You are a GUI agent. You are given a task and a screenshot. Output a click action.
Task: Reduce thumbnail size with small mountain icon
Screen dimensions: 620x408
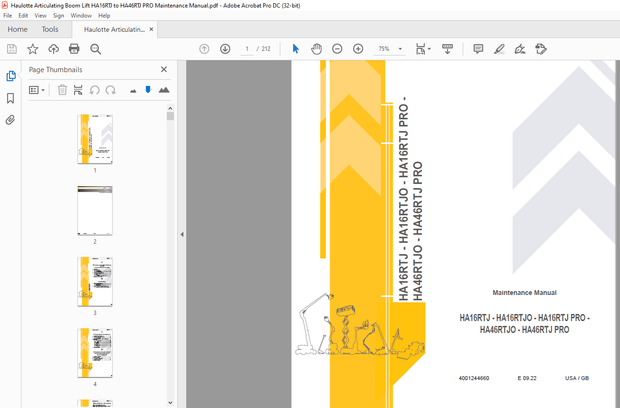coord(133,91)
